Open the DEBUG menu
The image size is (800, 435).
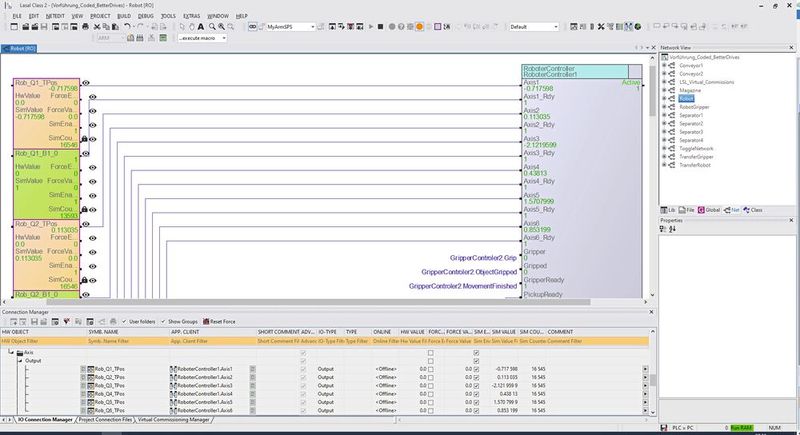tap(145, 16)
